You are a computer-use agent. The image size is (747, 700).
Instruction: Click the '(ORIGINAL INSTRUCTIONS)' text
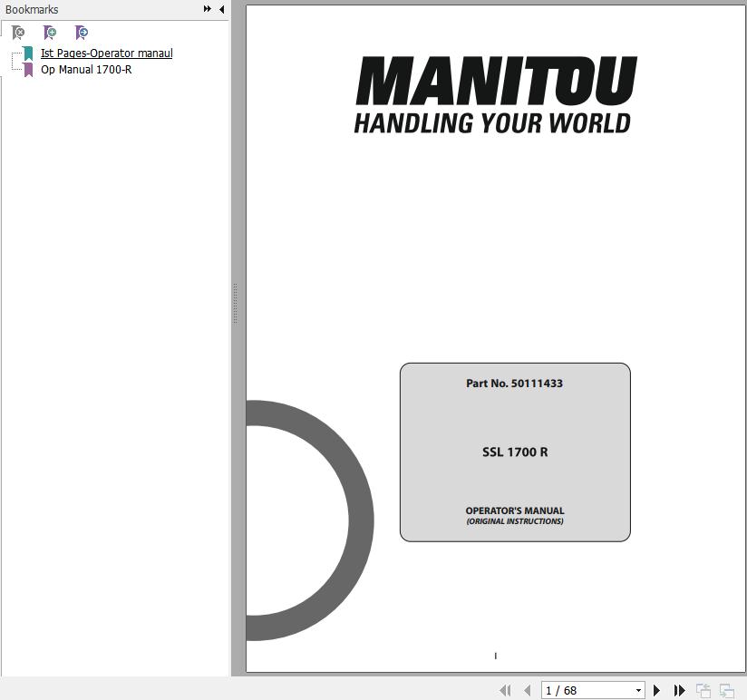pos(515,521)
